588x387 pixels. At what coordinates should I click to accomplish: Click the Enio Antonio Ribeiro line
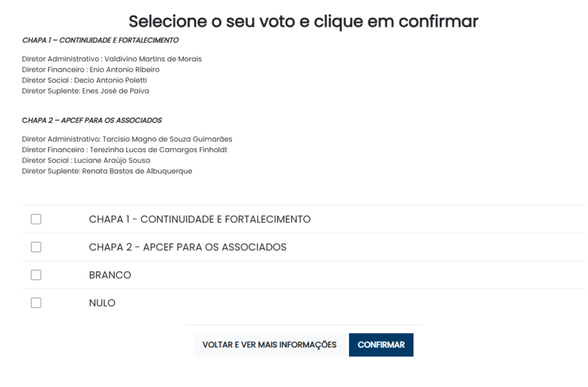[91, 69]
